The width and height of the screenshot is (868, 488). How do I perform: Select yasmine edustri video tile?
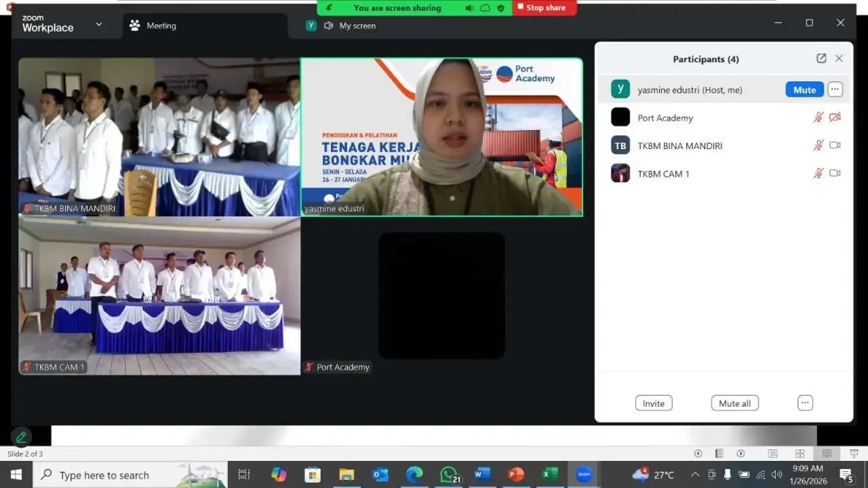tap(441, 137)
